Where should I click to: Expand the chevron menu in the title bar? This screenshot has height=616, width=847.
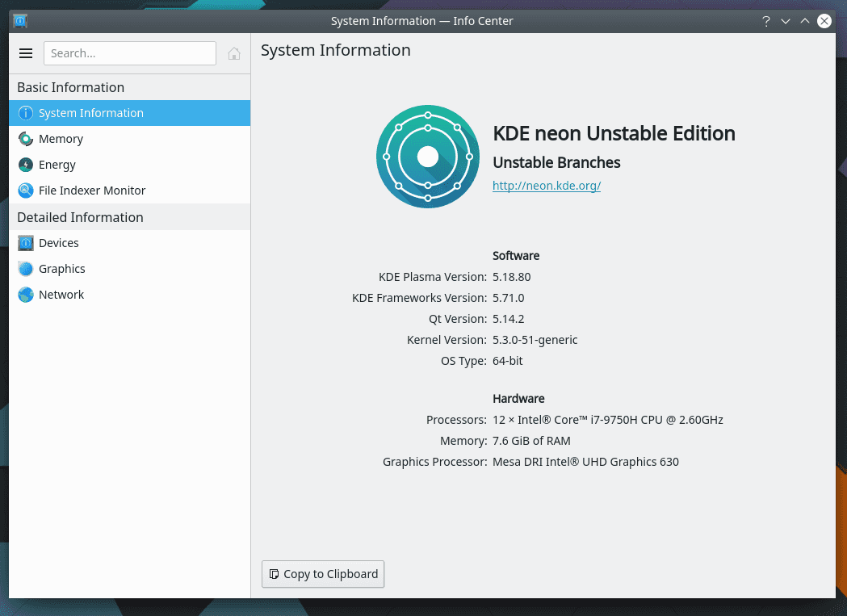(x=785, y=21)
